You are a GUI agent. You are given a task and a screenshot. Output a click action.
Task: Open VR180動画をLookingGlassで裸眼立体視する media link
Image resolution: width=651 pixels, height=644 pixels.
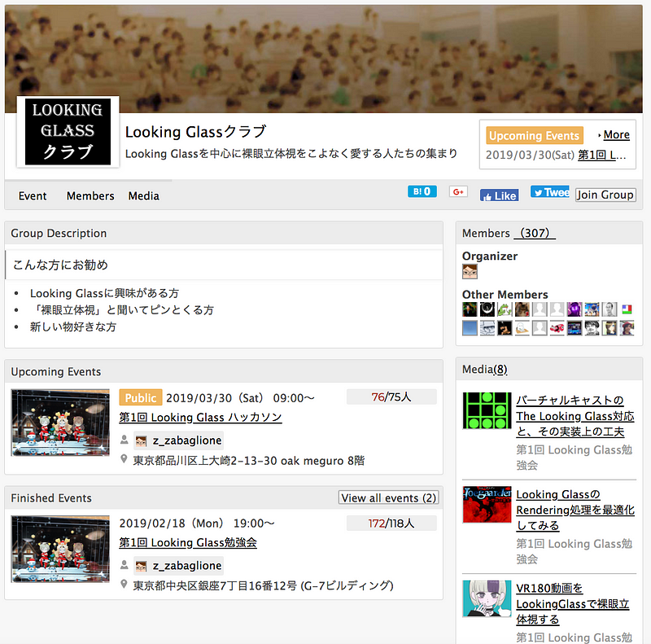tap(573, 603)
